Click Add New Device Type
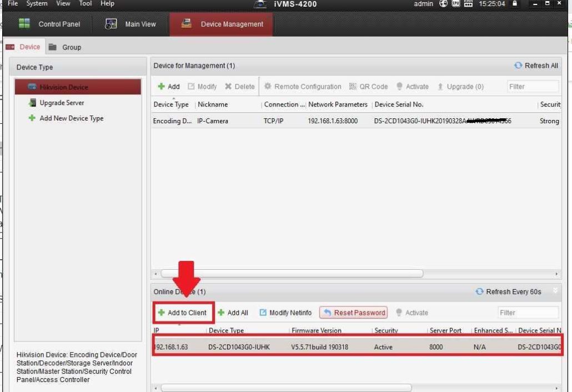572x392 pixels. pos(71,118)
